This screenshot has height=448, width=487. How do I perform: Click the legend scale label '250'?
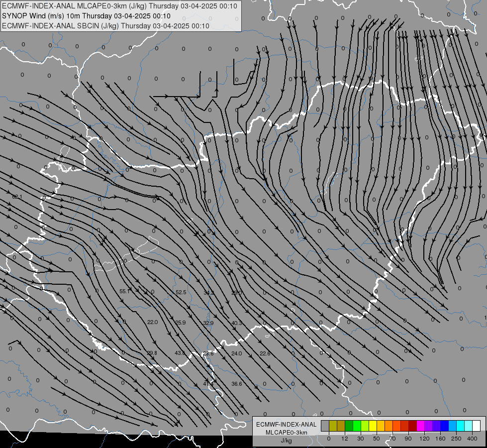[x=456, y=439]
